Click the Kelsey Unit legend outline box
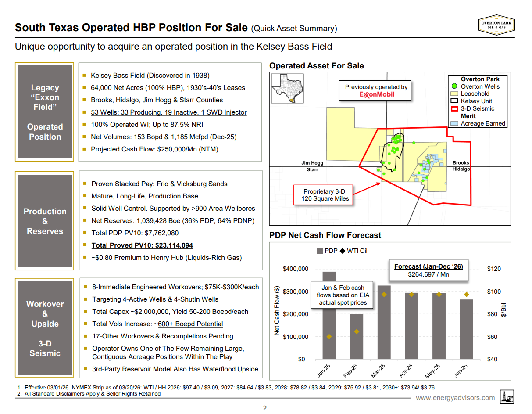This screenshot has width=532, height=414. click(454, 101)
